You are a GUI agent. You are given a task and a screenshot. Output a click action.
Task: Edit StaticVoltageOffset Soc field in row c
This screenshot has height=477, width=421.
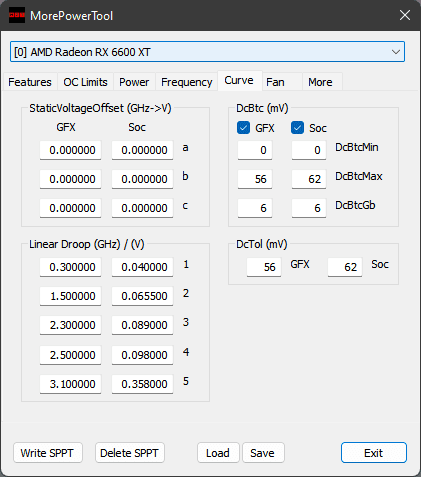click(142, 208)
